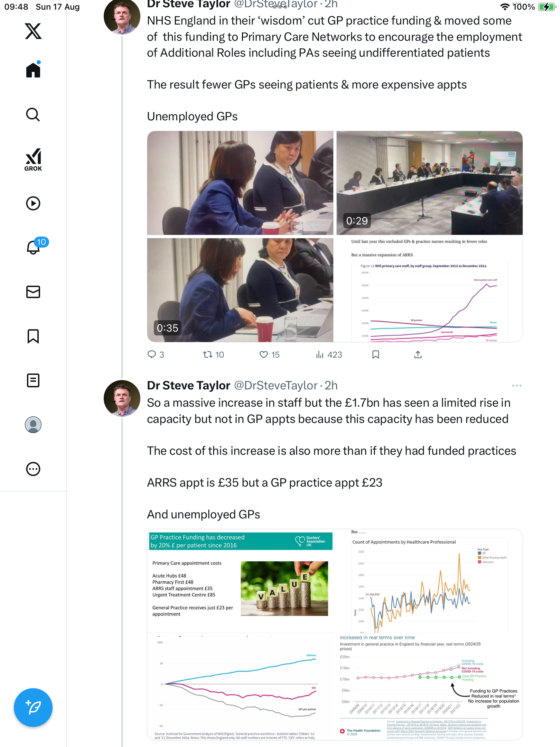Image resolution: width=560 pixels, height=747 pixels.
Task: Open the profile avatar menu item
Action: point(33,425)
